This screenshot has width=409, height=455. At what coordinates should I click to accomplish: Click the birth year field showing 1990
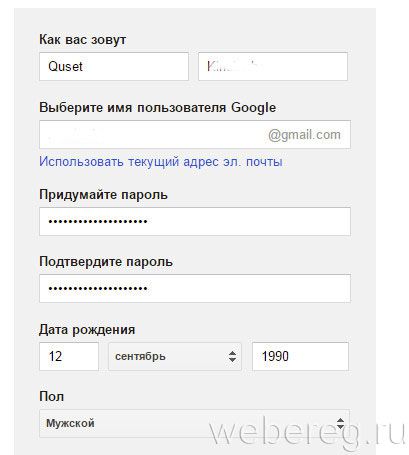300,356
